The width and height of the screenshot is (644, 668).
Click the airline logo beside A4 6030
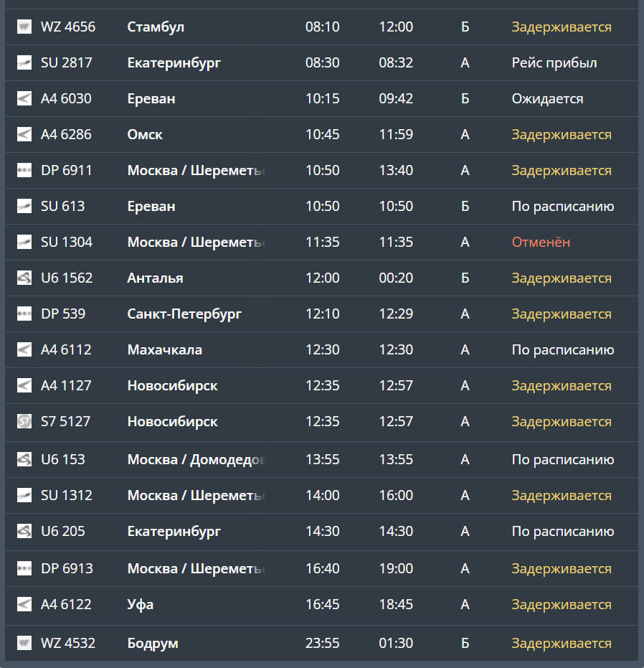click(24, 98)
